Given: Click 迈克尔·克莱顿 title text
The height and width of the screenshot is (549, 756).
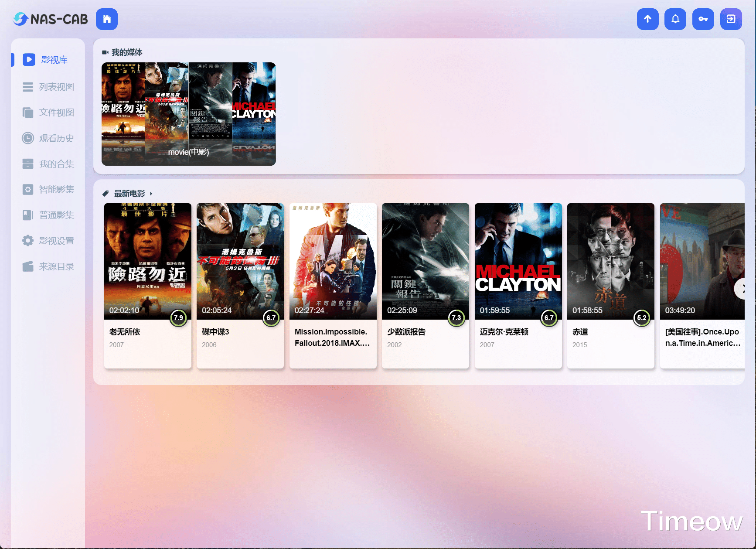Looking at the screenshot, I should point(504,332).
